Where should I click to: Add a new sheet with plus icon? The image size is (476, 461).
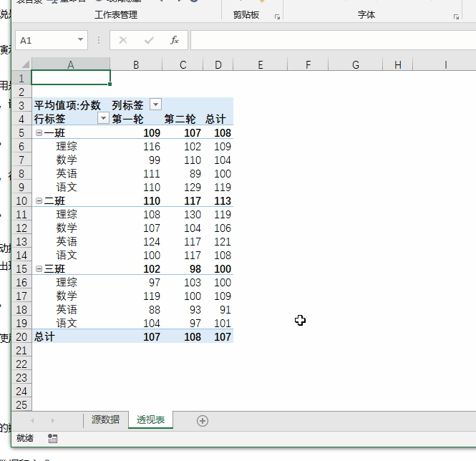pos(203,421)
